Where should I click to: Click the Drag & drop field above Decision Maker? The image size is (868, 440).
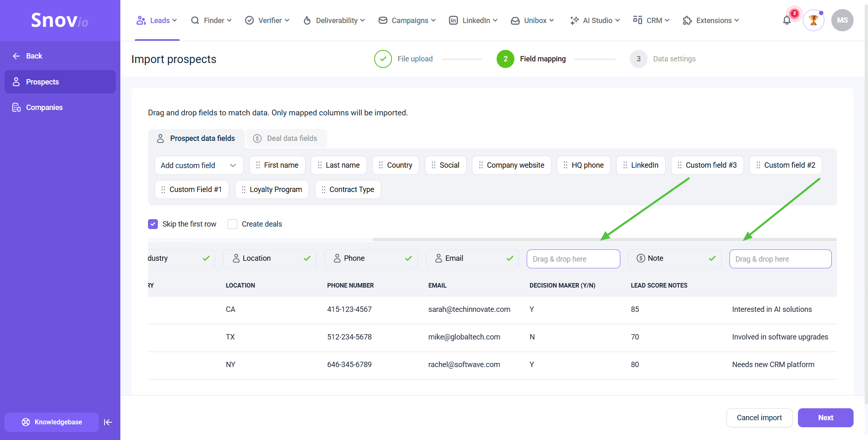pyautogui.click(x=573, y=259)
